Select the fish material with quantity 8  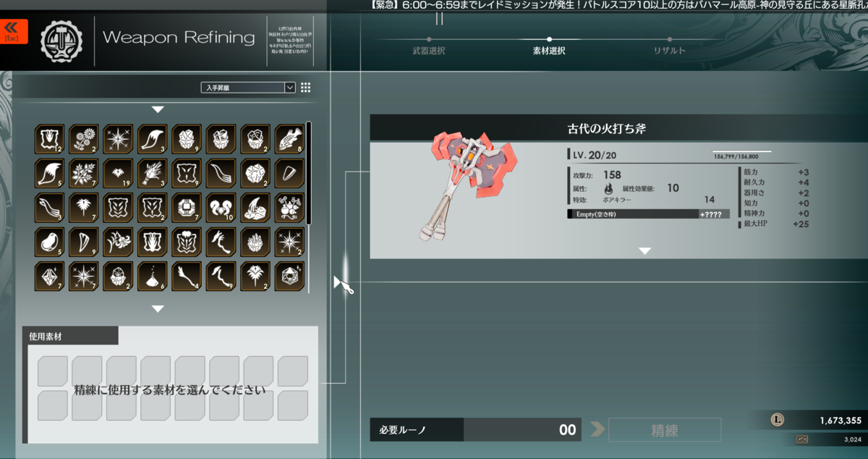[x=289, y=139]
